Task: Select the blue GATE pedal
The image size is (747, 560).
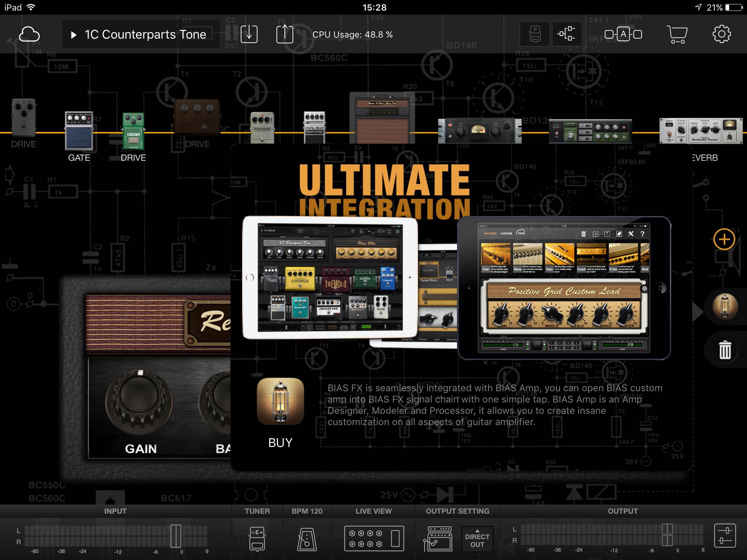Action: (x=79, y=131)
